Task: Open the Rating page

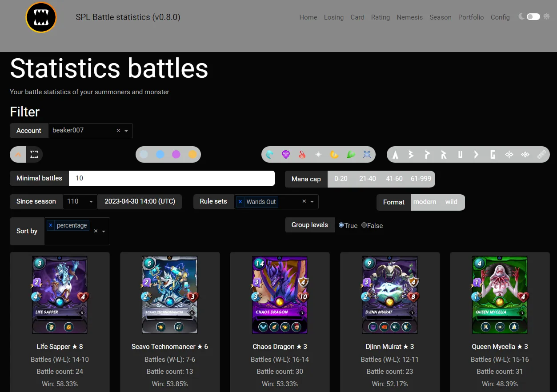Action: point(381,17)
